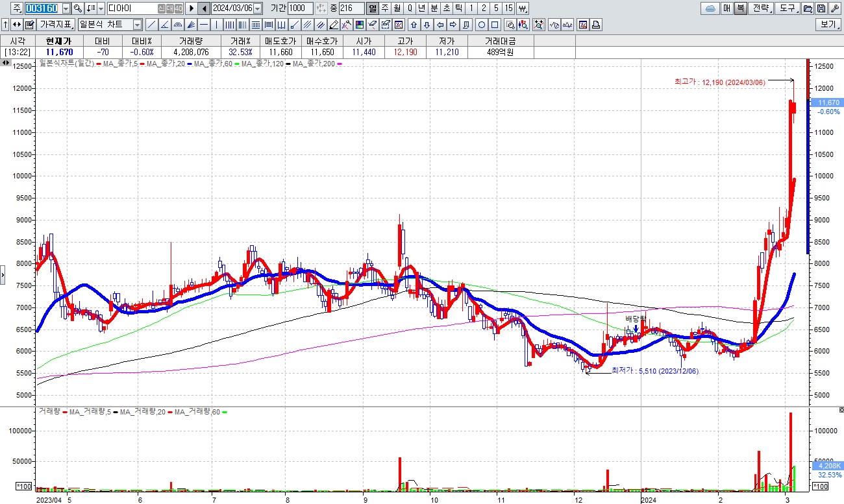Click the 최고가 12,190 annotation label
The height and width of the screenshot is (504, 844).
coord(721,82)
